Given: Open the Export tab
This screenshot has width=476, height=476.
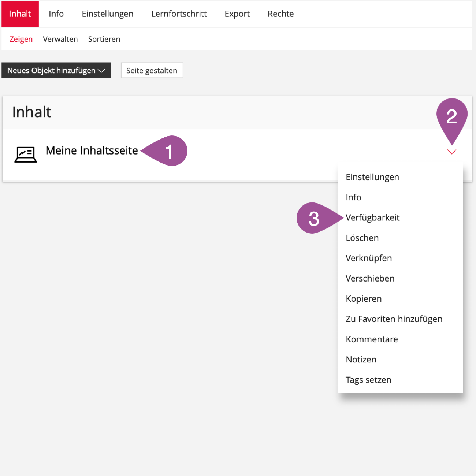Looking at the screenshot, I should click(x=237, y=14).
